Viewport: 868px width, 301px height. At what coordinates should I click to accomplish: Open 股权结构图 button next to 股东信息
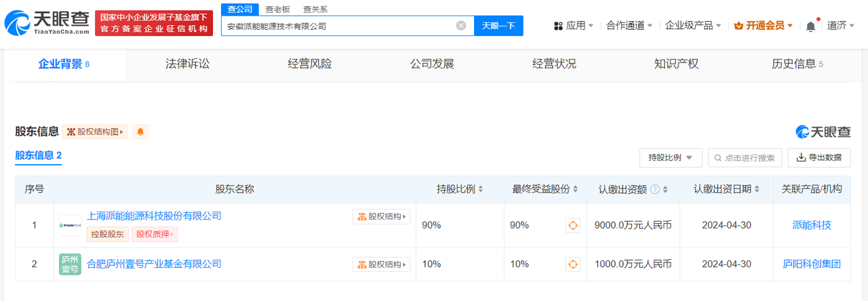point(95,132)
